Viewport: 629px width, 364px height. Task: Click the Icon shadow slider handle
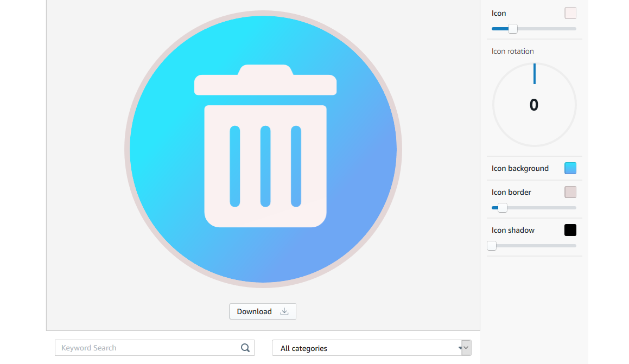492,245
